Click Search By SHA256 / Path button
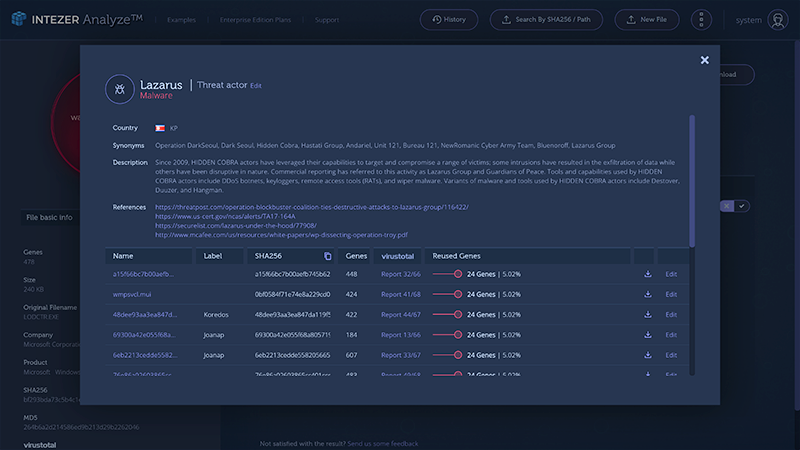Viewport: 800px width, 450px height. pyautogui.click(x=546, y=19)
